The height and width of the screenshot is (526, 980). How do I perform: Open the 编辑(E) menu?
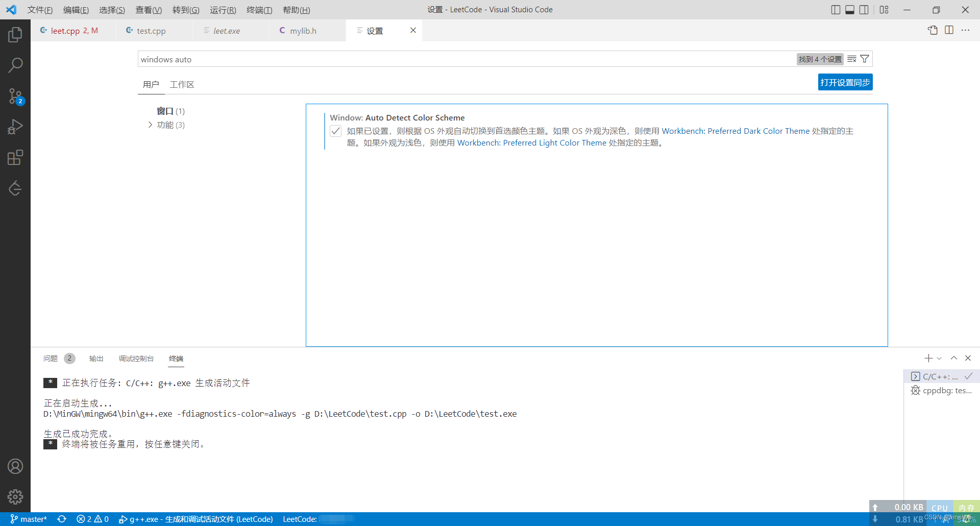pos(76,10)
